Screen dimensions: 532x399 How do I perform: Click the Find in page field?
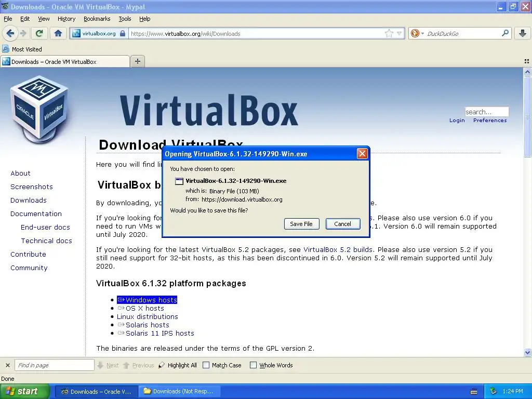click(54, 365)
